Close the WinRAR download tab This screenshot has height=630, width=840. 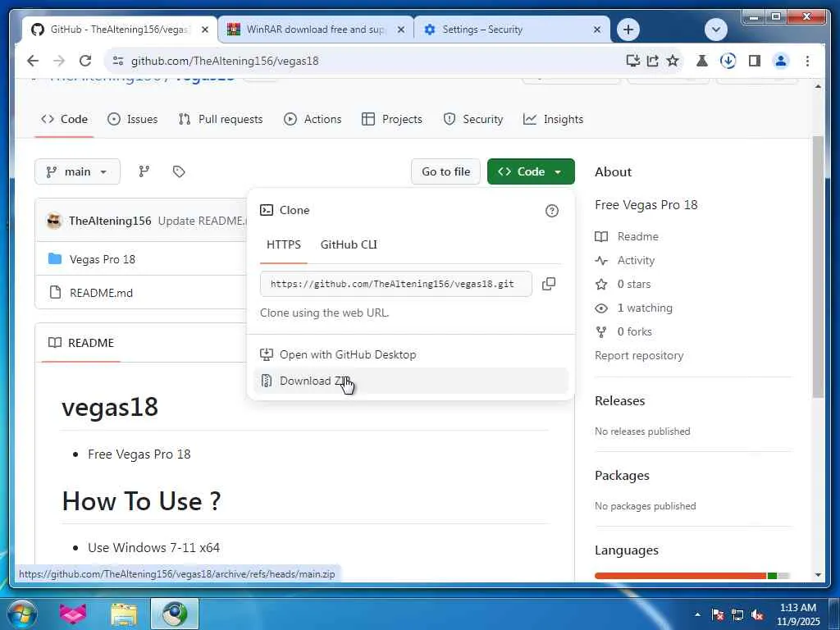coord(400,30)
